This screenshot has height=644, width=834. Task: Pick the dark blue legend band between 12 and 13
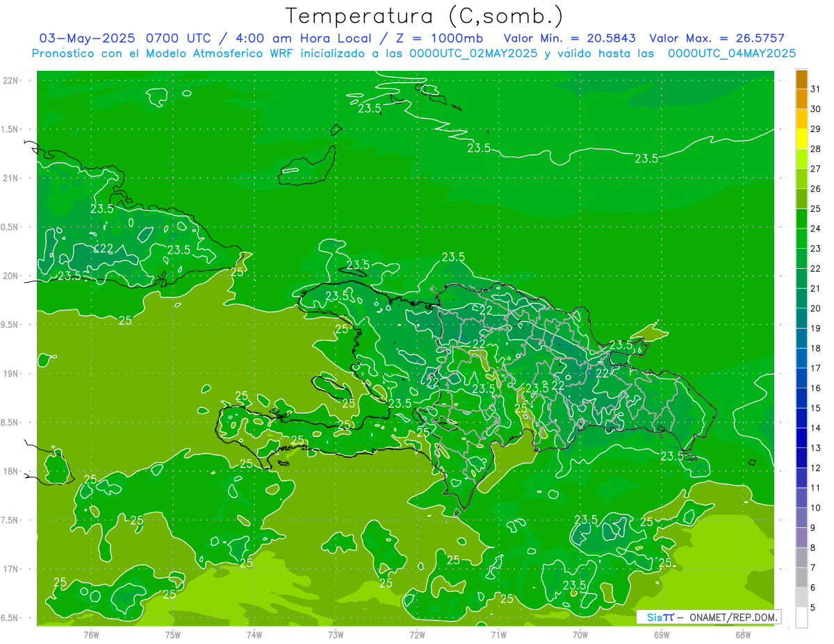coord(801,458)
